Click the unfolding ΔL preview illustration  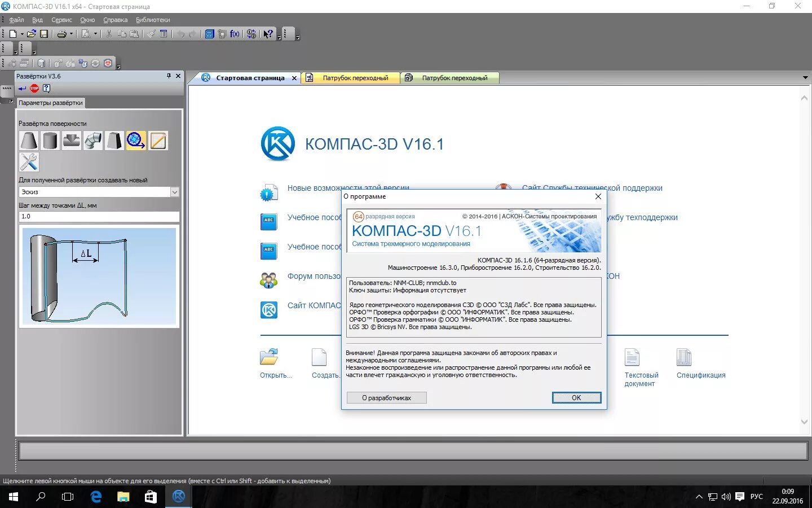[x=99, y=276]
